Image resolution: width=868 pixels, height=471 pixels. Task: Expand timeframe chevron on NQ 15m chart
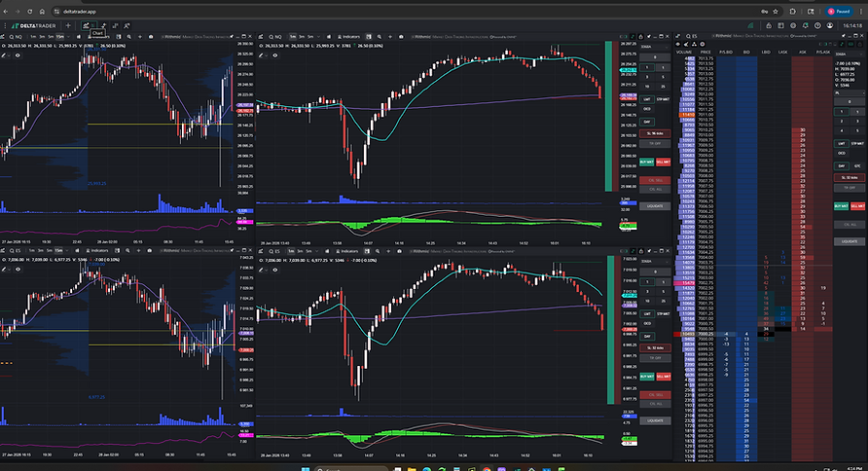tap(69, 37)
